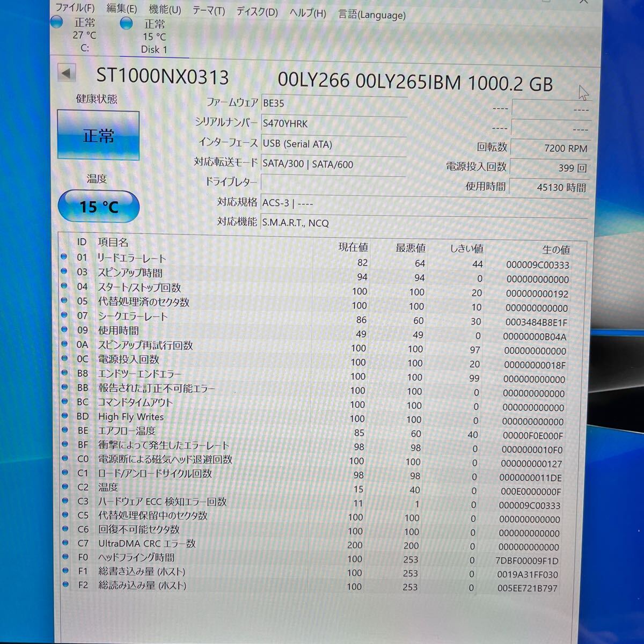Click status dot for BB 報告された訂正不可能エラー
The image size is (644, 644).
(x=64, y=386)
